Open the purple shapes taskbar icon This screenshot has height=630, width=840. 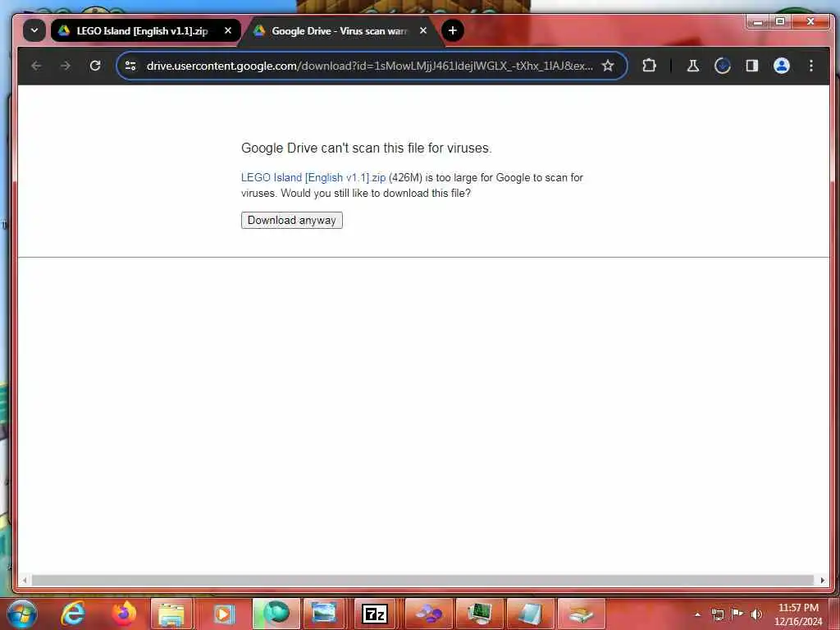coord(429,614)
